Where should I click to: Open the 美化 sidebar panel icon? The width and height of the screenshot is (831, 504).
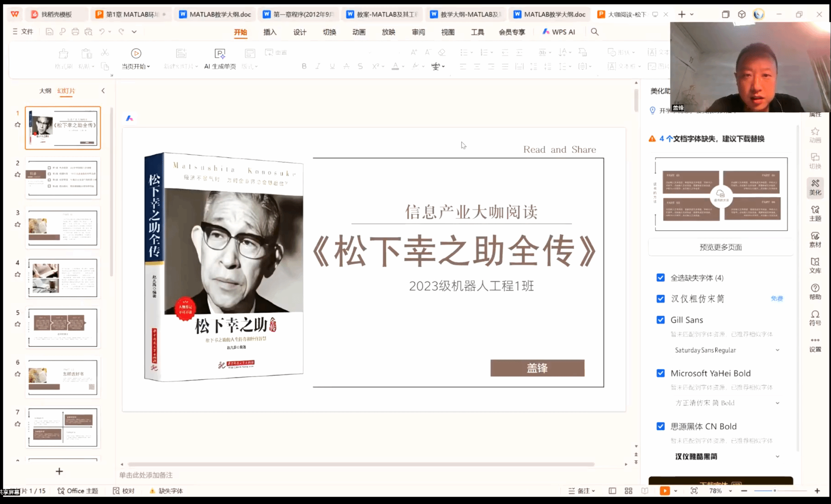[815, 187]
